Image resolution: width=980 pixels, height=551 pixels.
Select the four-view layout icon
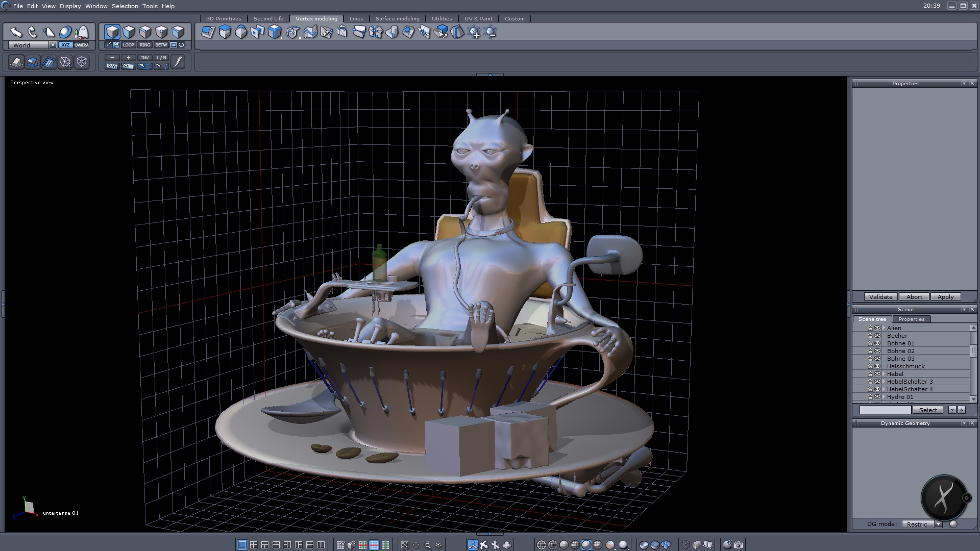tap(254, 545)
